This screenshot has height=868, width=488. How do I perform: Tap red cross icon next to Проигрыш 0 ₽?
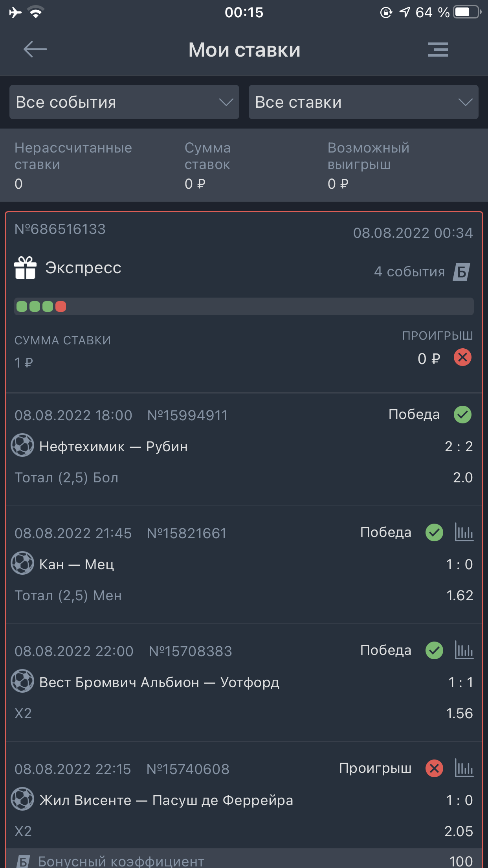coord(462,357)
